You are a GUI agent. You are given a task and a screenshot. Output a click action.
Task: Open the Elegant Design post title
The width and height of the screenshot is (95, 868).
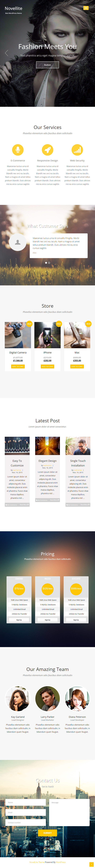tap(48, 461)
